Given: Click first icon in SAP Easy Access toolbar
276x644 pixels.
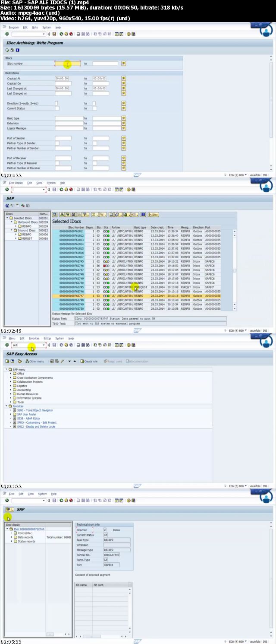Looking at the screenshot, I should pos(7,361).
